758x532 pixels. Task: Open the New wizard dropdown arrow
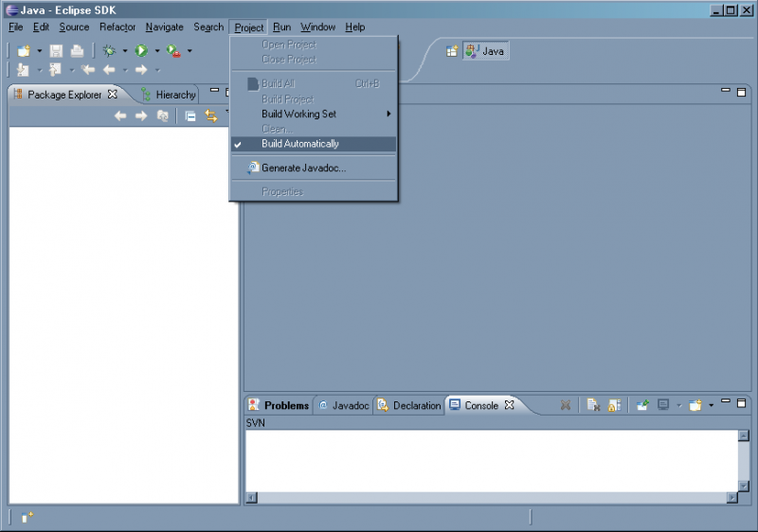pos(39,51)
